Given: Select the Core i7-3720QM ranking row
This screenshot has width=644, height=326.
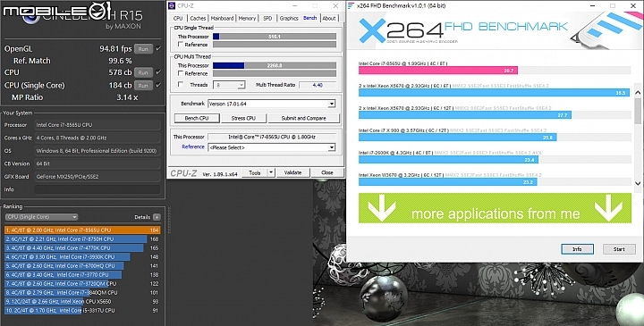Looking at the screenshot, I should pyautogui.click(x=82, y=284).
